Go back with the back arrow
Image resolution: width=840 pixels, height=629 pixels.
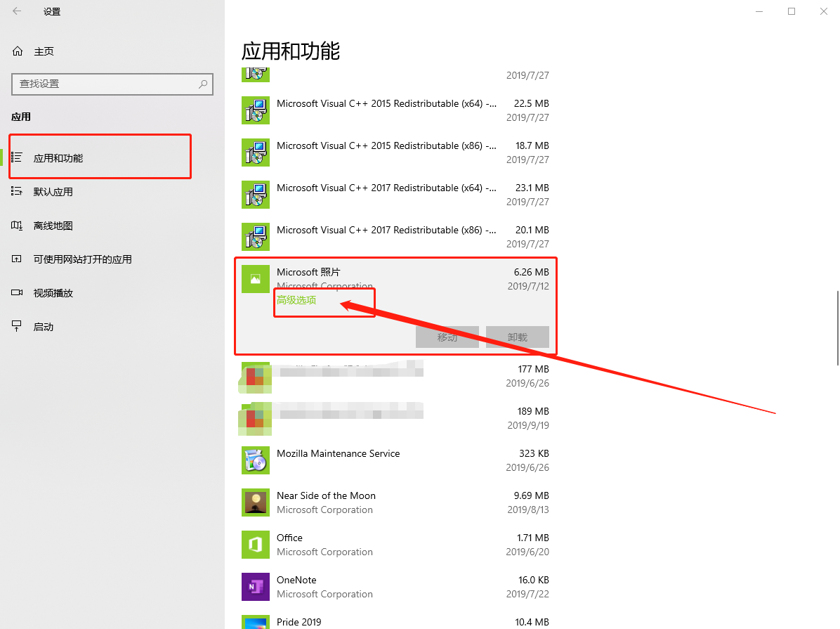[17, 11]
